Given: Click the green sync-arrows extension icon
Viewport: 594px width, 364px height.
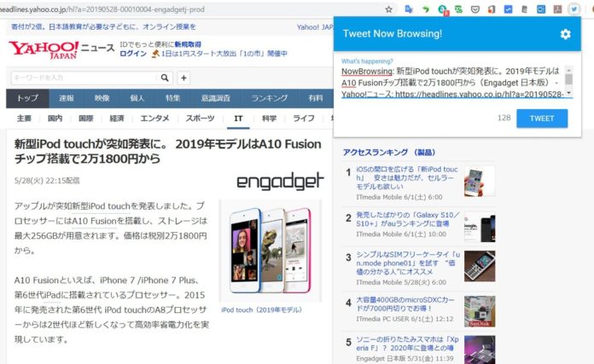Looking at the screenshot, I should [x=458, y=9].
